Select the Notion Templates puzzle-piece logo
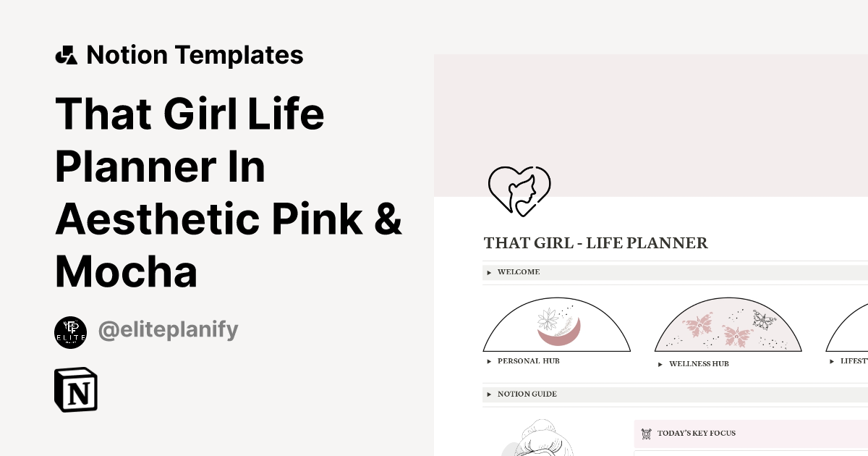This screenshot has height=456, width=868. [67, 54]
